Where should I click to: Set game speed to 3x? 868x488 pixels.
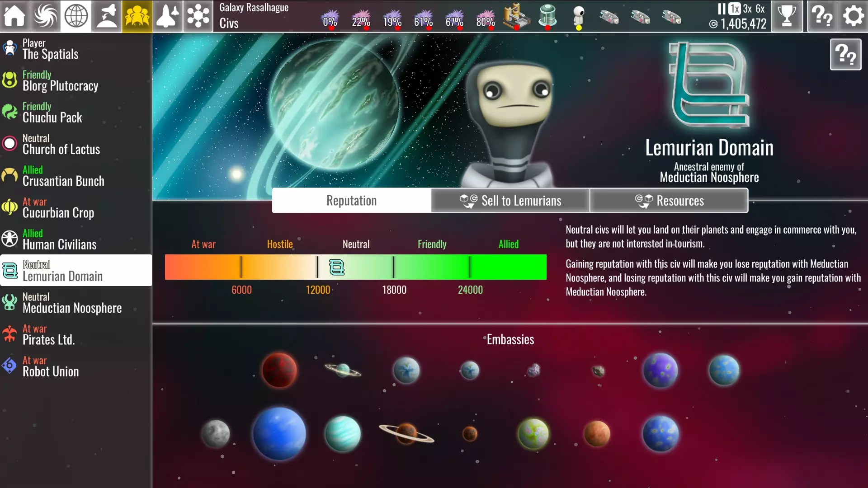(747, 9)
